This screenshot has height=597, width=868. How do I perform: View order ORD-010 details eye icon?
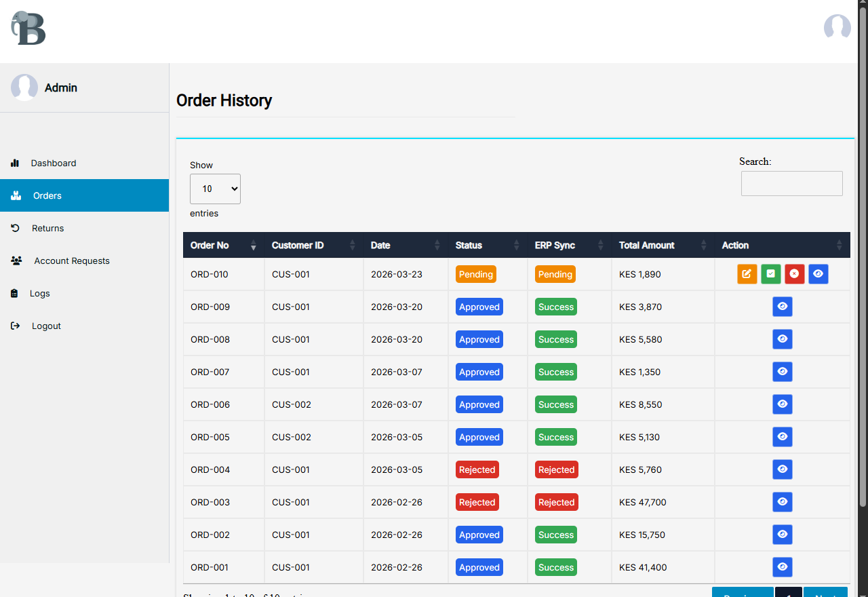tap(818, 274)
